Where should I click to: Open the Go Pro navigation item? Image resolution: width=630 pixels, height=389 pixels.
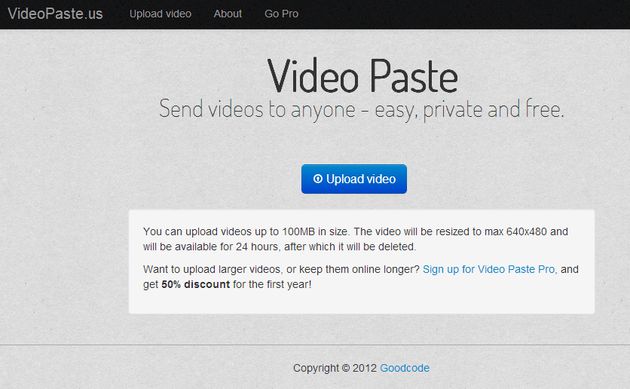(x=281, y=14)
